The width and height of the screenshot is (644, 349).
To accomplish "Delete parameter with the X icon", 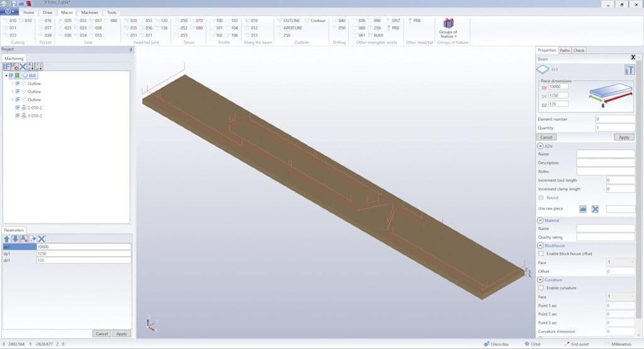I will point(42,239).
